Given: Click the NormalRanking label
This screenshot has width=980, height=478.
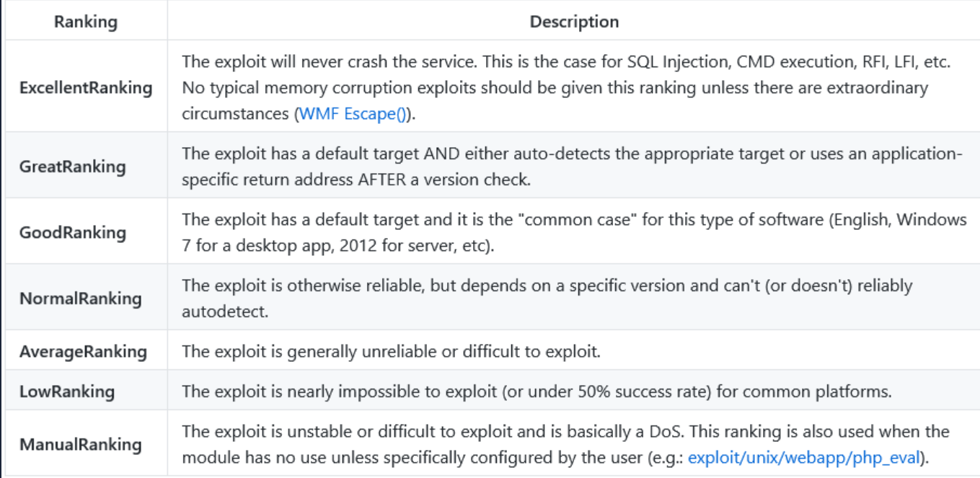Looking at the screenshot, I should [x=80, y=298].
